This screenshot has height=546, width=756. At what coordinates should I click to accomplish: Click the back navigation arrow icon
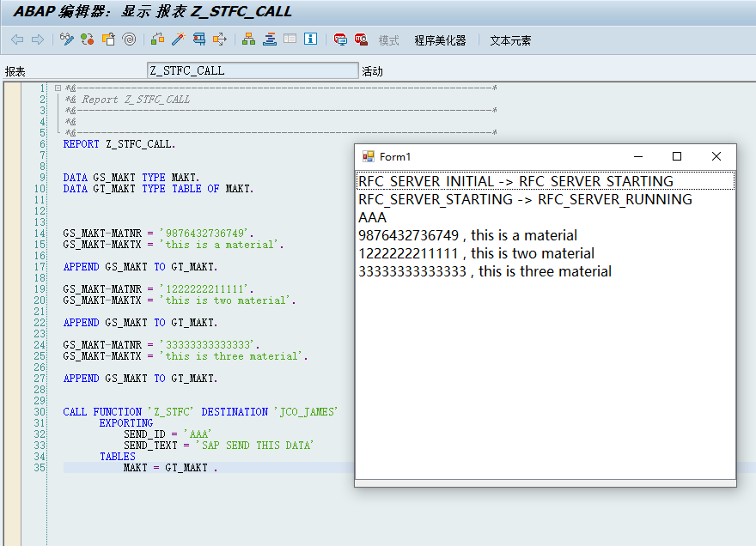[17, 39]
